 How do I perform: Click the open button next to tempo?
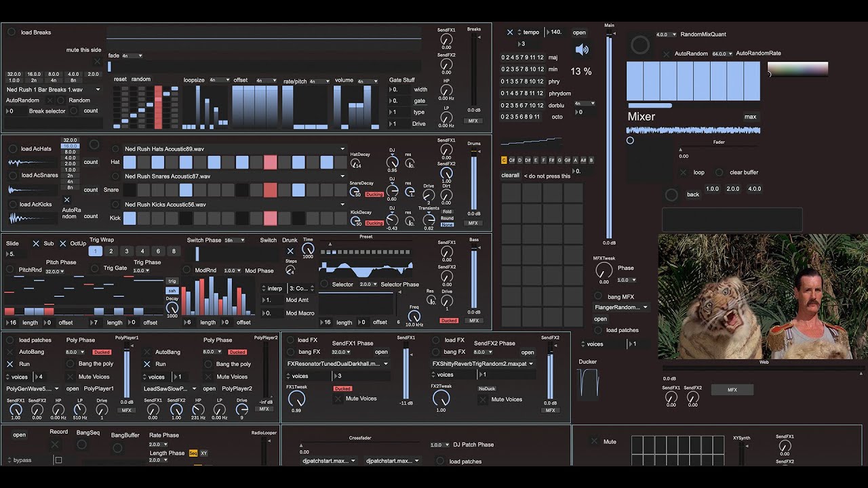(579, 33)
